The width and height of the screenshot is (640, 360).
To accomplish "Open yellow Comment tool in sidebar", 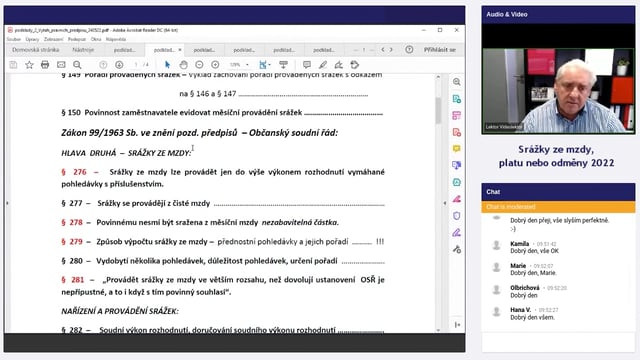I will 457,149.
